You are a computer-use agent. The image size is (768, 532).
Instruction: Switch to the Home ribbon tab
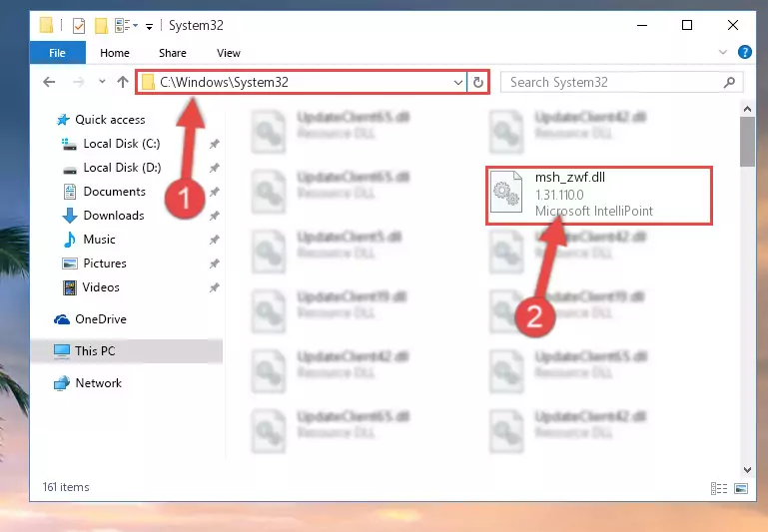pyautogui.click(x=115, y=53)
